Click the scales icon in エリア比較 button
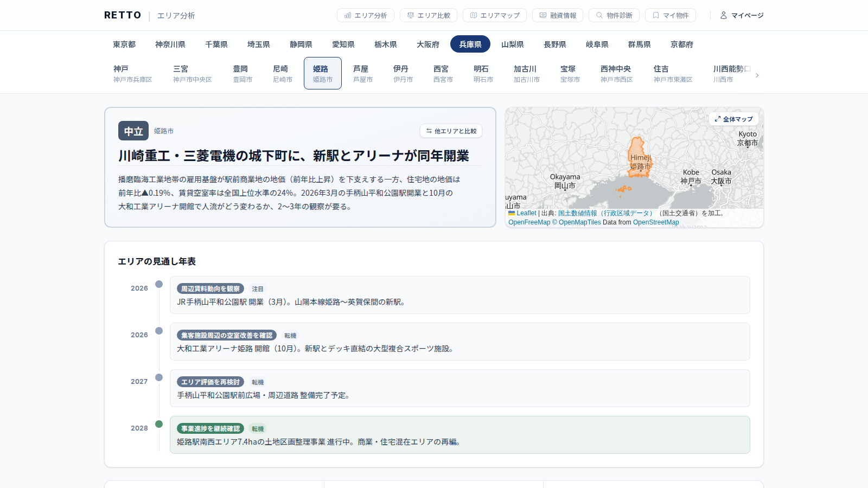Viewport: 868px width, 488px height. point(411,15)
